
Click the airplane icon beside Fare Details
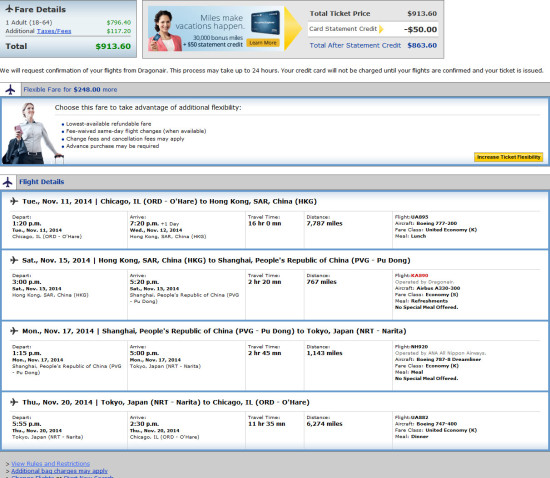[9, 9]
